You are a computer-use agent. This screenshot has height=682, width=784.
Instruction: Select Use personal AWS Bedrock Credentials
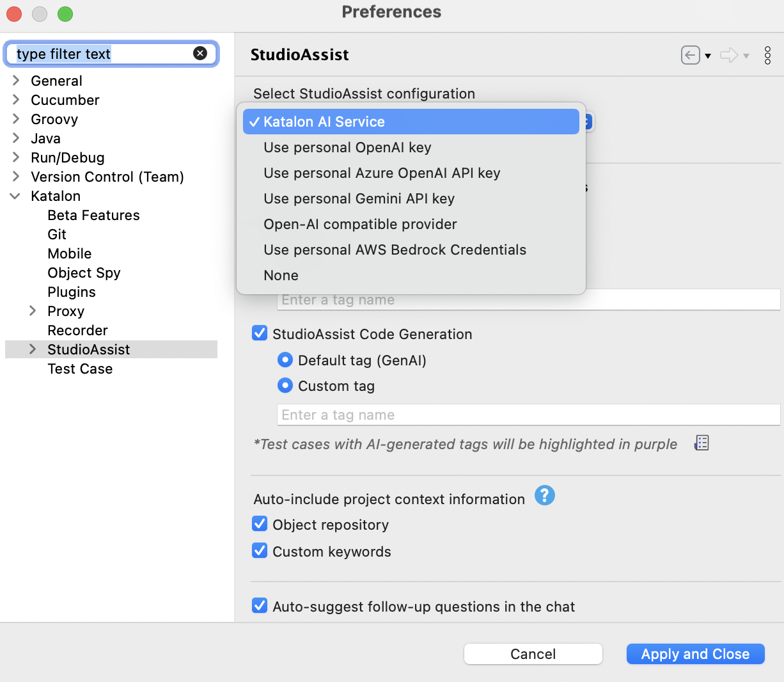pyautogui.click(x=395, y=250)
